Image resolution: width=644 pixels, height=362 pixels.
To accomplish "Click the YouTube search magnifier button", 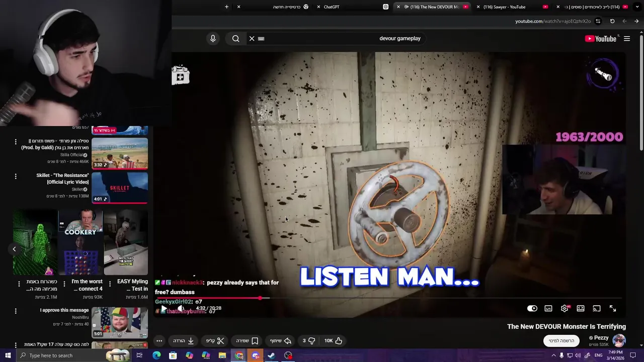I will (x=235, y=38).
